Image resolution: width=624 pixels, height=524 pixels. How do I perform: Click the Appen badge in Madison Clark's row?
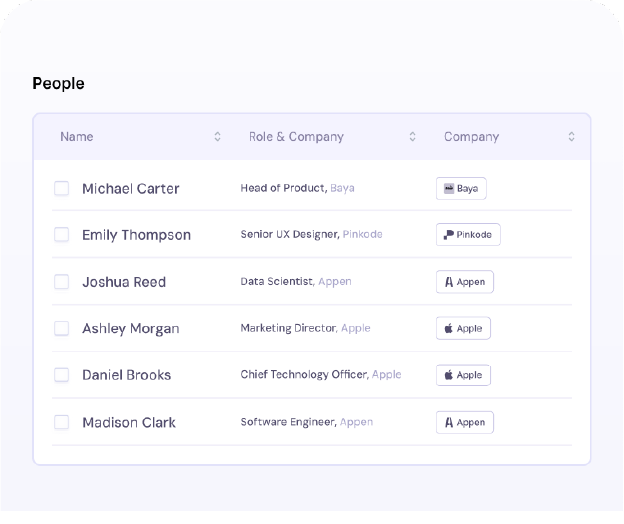464,422
